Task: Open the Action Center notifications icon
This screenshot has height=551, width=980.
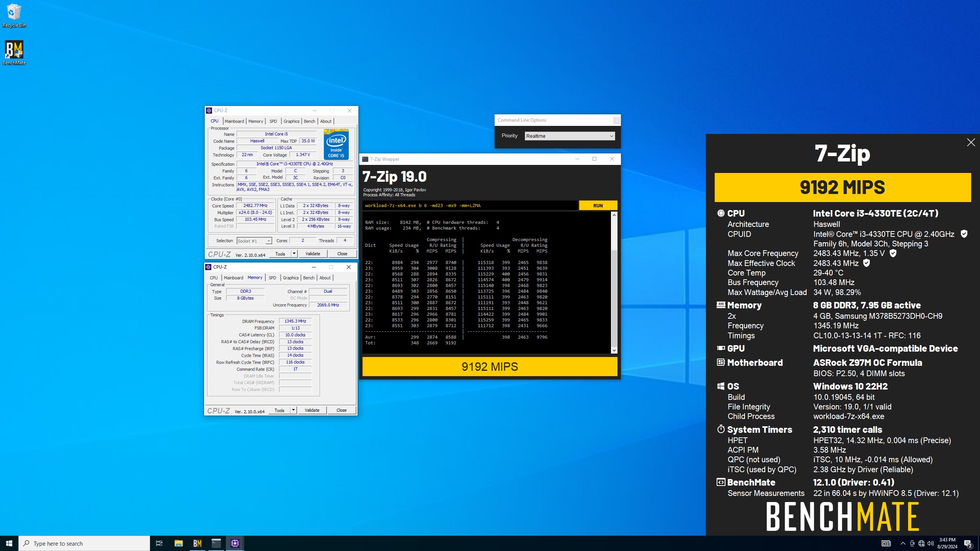Action: click(968, 543)
